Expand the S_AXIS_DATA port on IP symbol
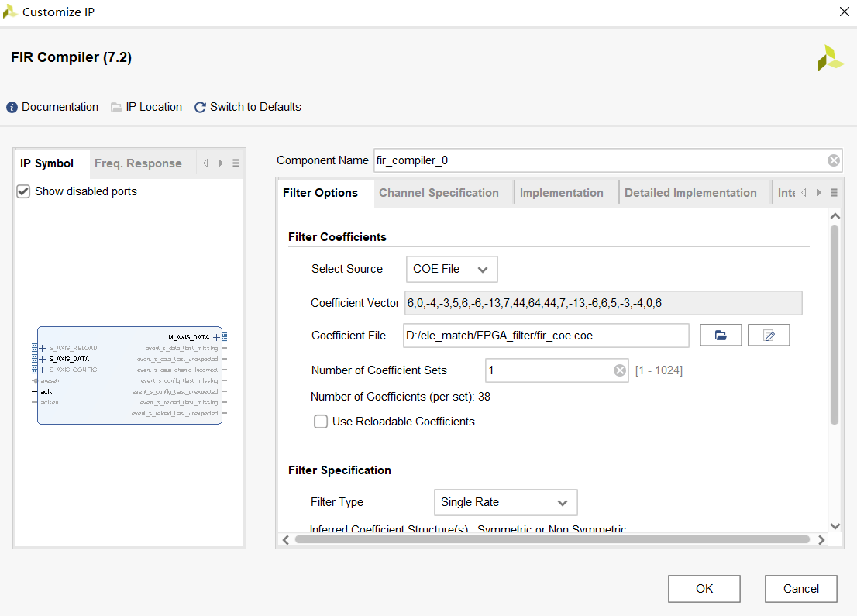This screenshot has width=857, height=616. click(43, 359)
